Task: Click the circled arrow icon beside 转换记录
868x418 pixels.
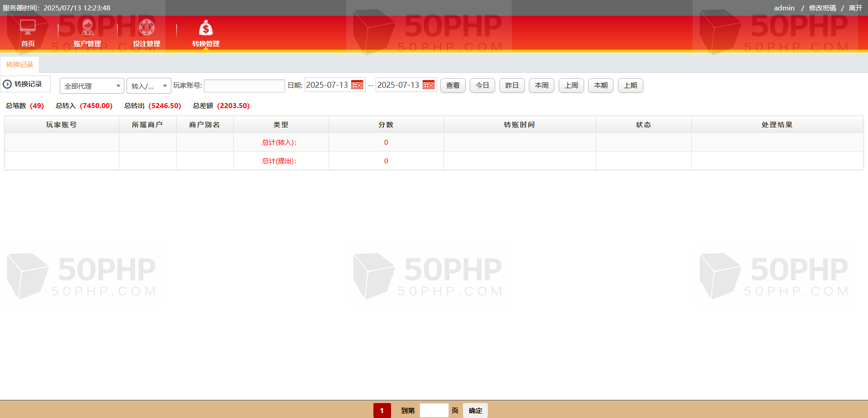Action: 7,84
